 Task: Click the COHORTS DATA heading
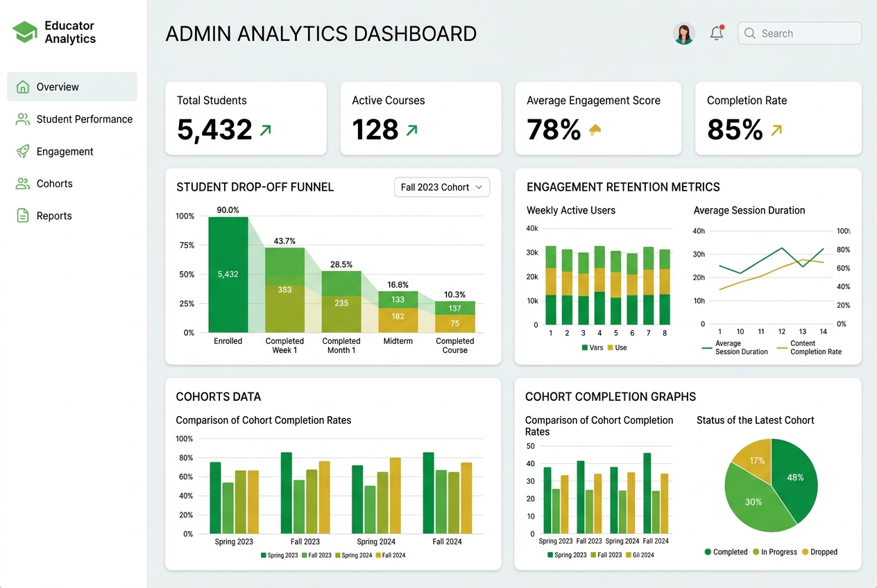click(x=219, y=397)
